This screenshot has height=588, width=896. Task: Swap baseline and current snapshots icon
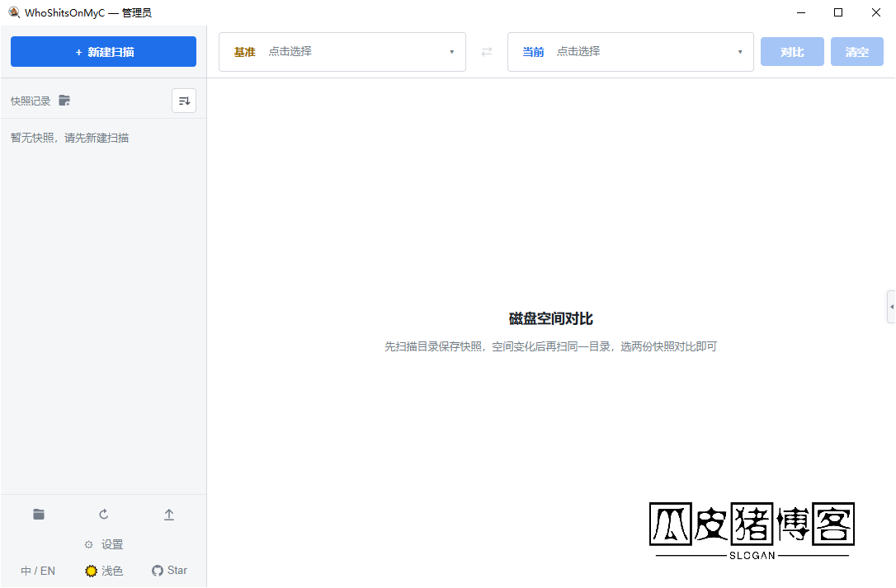pos(487,52)
